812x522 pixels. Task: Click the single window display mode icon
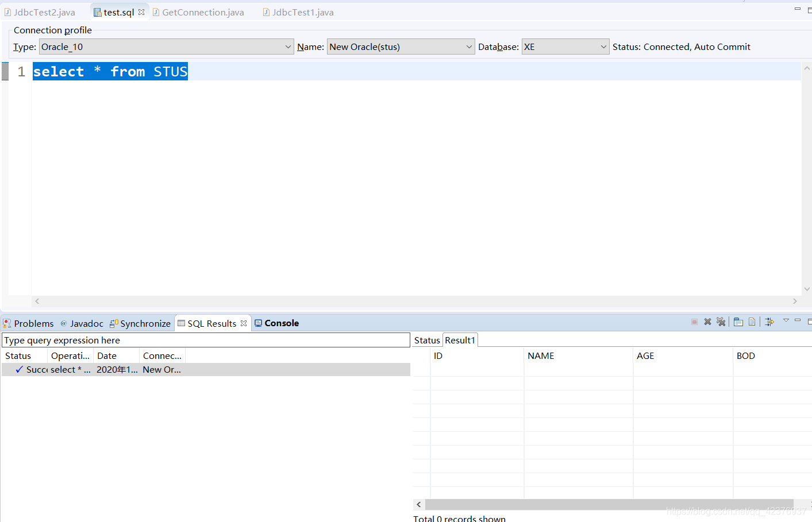point(738,322)
